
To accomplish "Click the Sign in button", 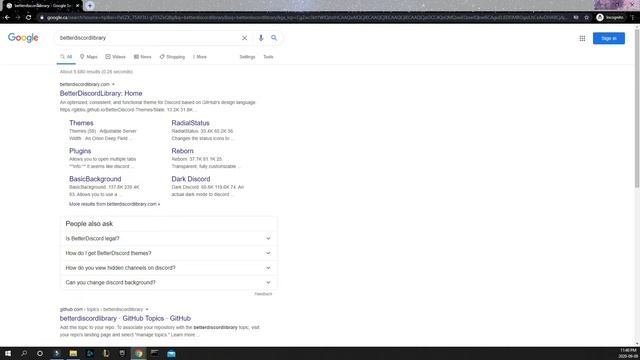I will tap(609, 38).
